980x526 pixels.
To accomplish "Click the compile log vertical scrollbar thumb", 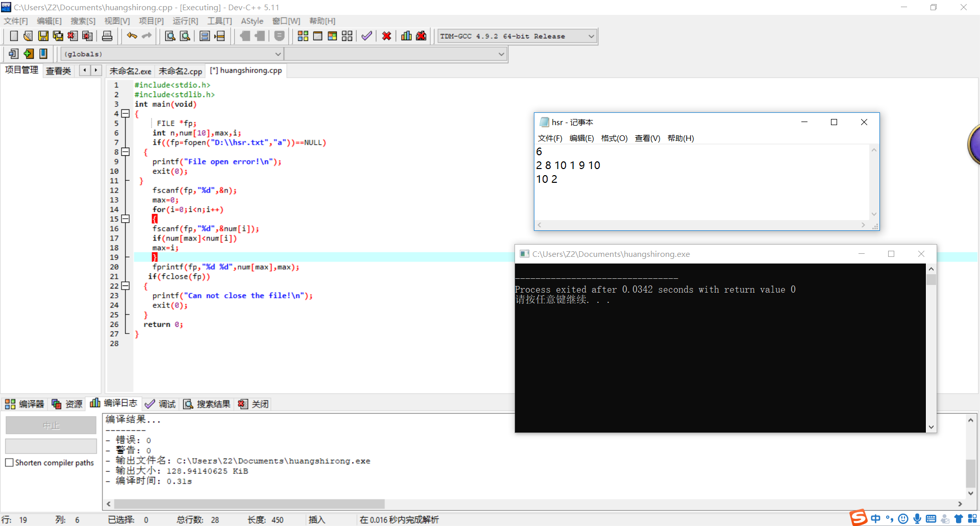I will pos(970,473).
